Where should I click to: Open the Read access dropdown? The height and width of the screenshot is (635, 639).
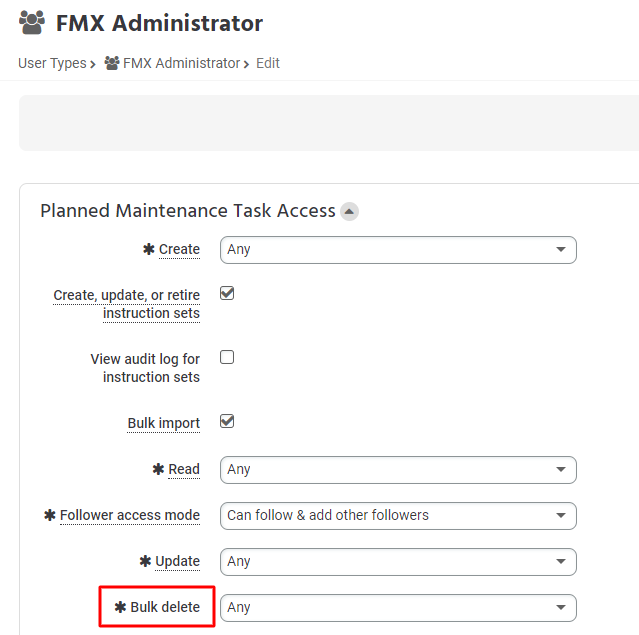pyautogui.click(x=398, y=470)
